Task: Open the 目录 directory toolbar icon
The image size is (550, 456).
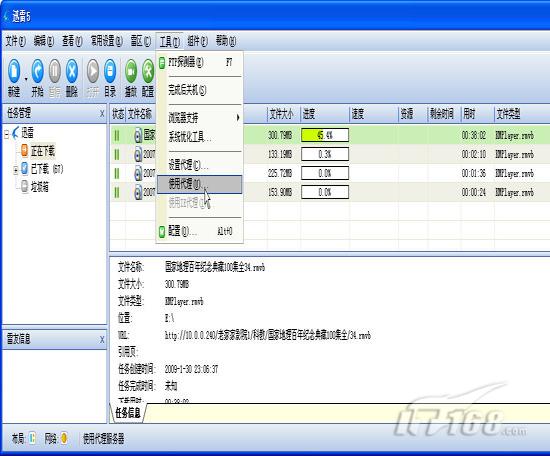Action: (110, 78)
